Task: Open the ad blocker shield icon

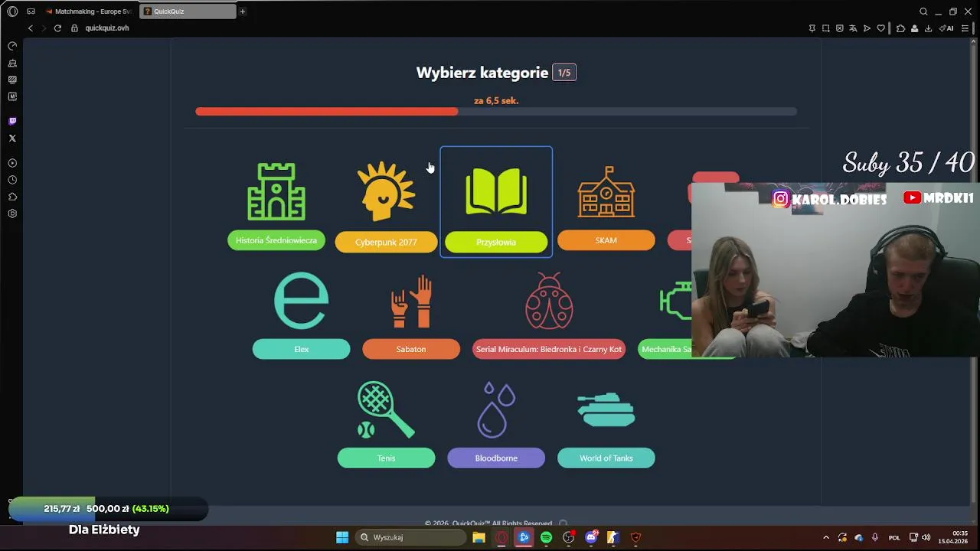Action: [x=840, y=28]
